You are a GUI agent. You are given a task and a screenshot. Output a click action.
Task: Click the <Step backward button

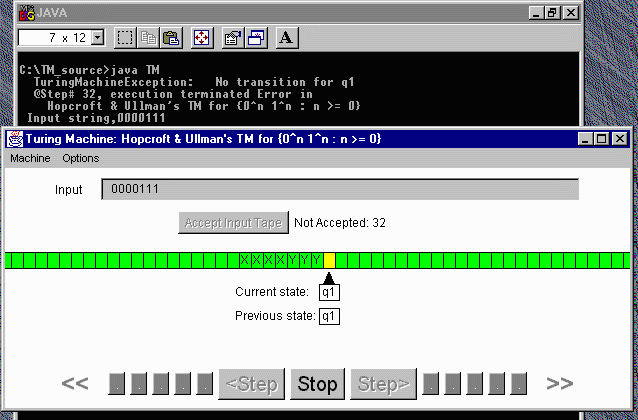251,383
